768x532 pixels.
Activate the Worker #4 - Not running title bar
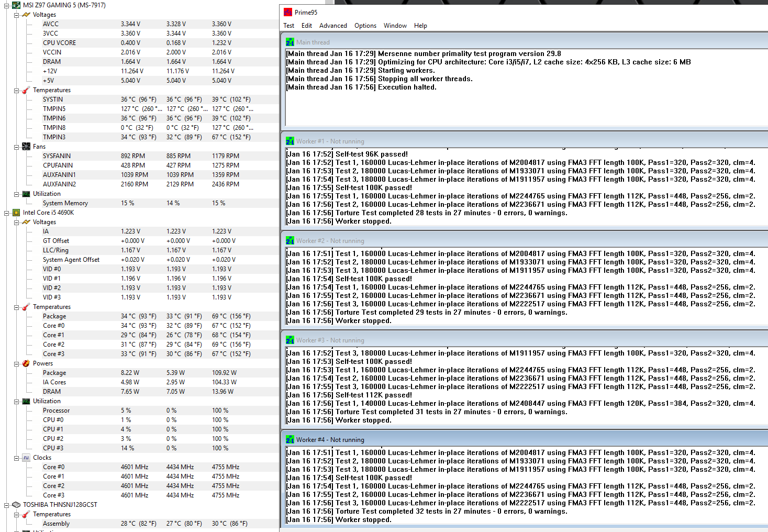point(525,440)
